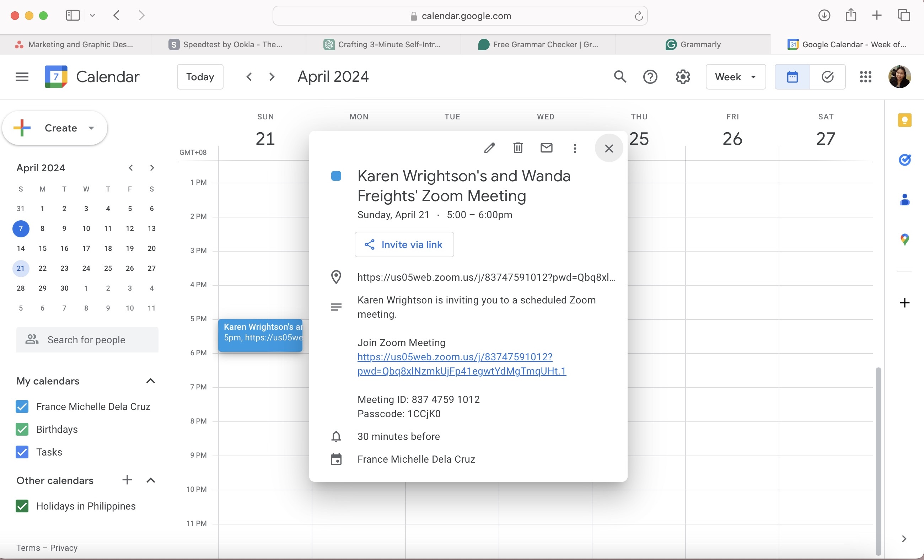Screen dimensions: 924x560
Task: Open the Create button dropdown arrow
Action: coord(91,128)
